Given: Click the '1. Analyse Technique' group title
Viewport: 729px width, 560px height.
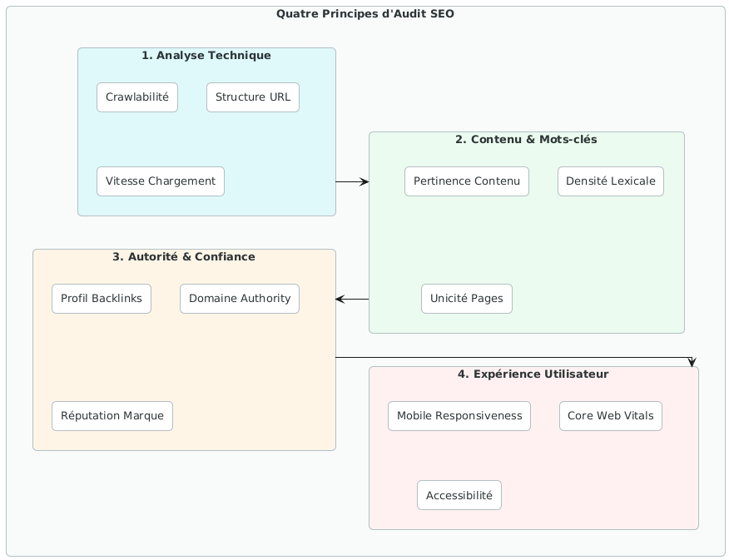Looking at the screenshot, I should 206,56.
